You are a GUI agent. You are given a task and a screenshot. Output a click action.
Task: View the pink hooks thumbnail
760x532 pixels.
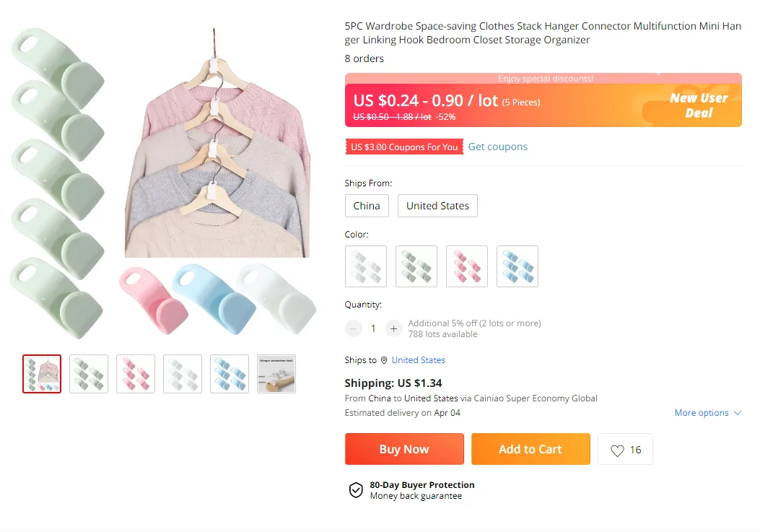pyautogui.click(x=136, y=374)
